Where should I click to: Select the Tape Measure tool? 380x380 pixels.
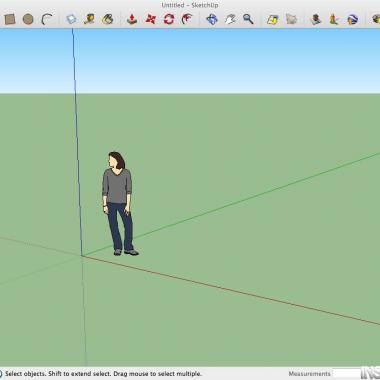pos(89,19)
